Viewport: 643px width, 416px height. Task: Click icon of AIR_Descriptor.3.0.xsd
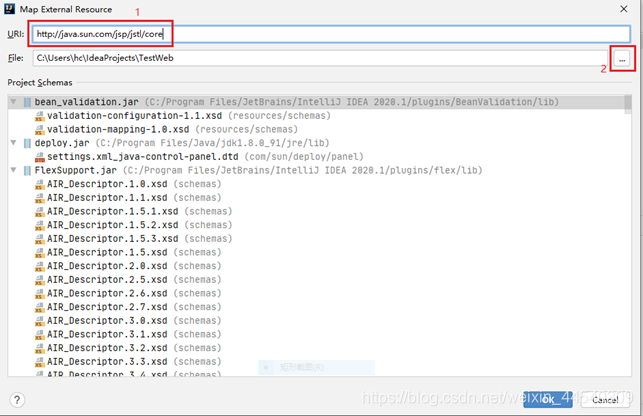click(39, 321)
